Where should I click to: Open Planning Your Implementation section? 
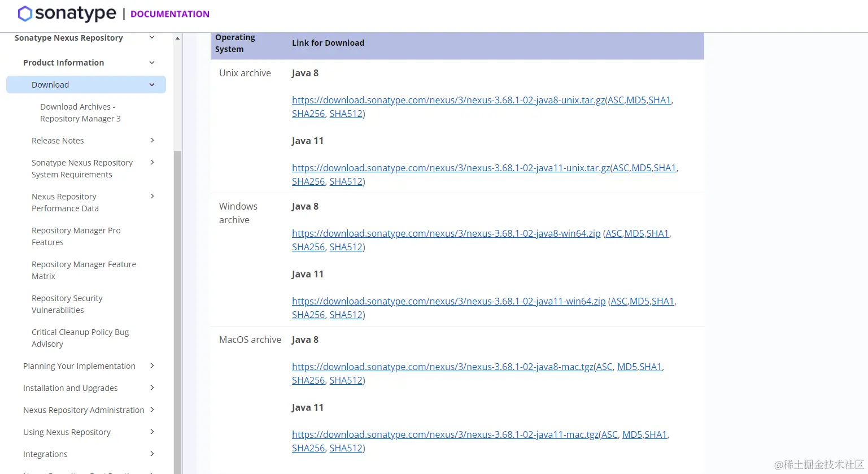pyautogui.click(x=79, y=366)
